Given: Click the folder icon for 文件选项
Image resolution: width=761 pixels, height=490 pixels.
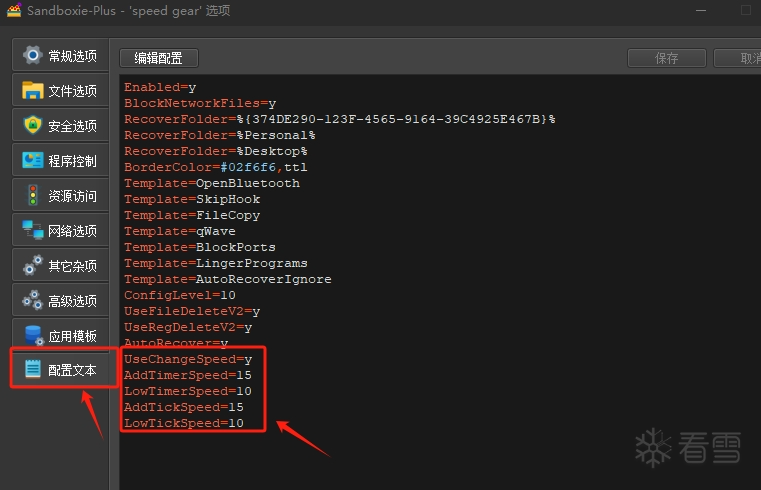Looking at the screenshot, I should coord(33,90).
